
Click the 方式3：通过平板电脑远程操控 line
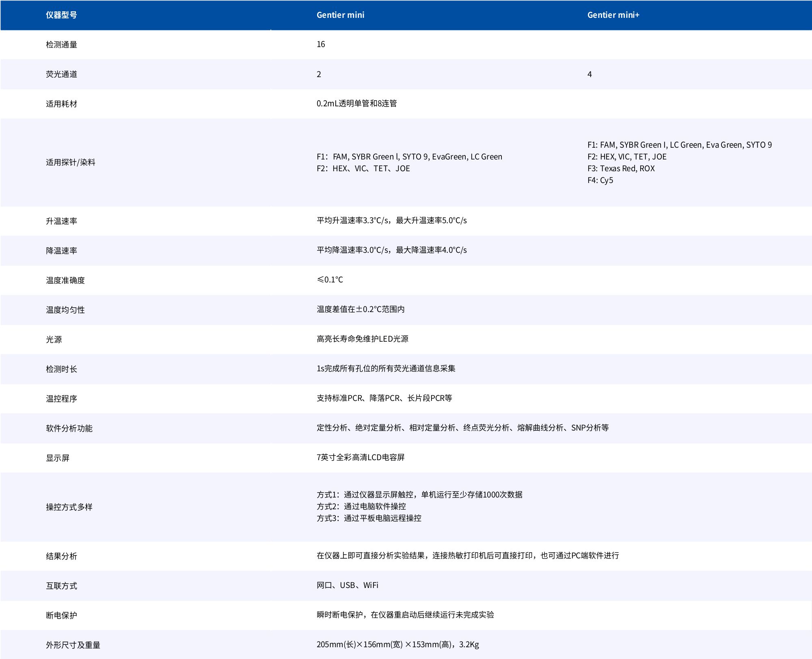(x=369, y=518)
